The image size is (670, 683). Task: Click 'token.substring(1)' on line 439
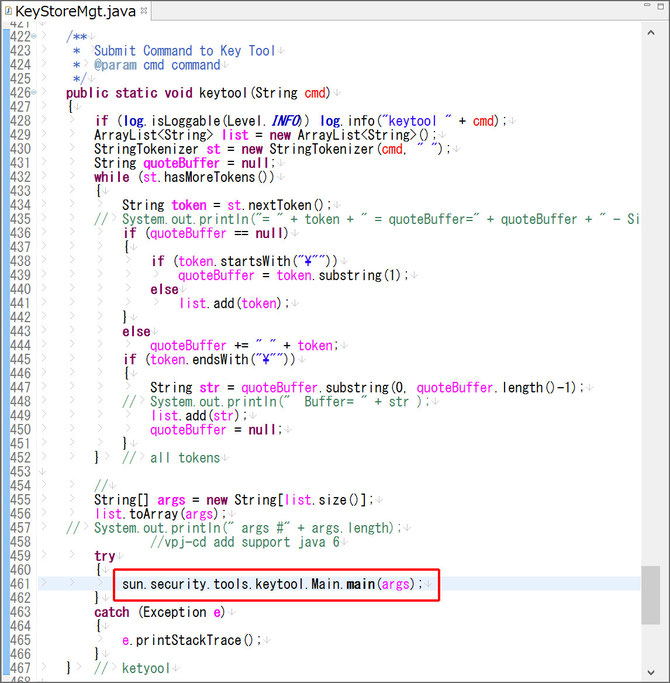point(338,275)
